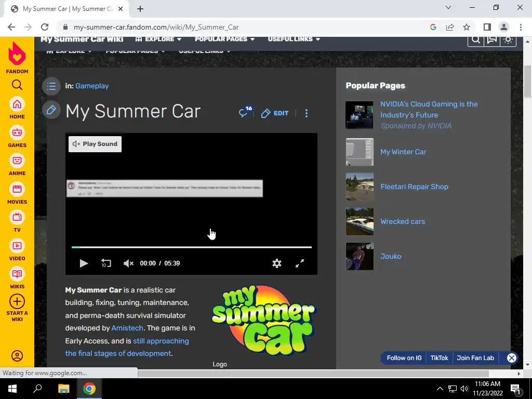Open the Gameplay category link
The width and height of the screenshot is (532, 399).
pos(92,86)
